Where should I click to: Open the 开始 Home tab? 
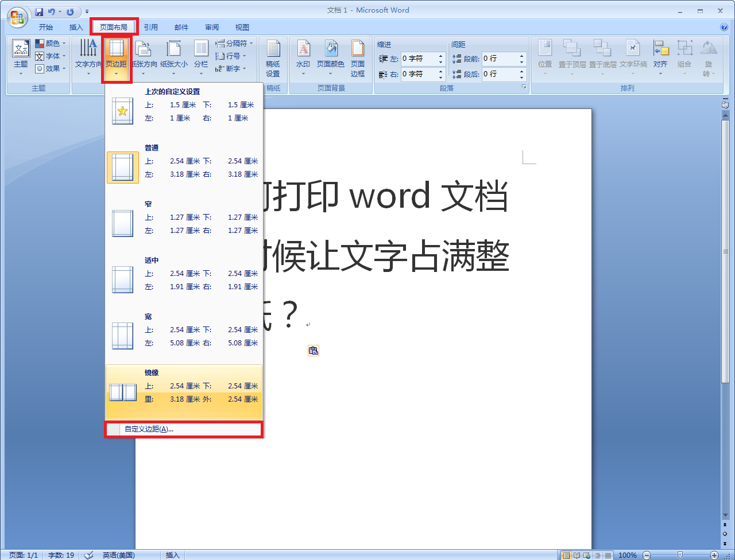click(x=46, y=27)
